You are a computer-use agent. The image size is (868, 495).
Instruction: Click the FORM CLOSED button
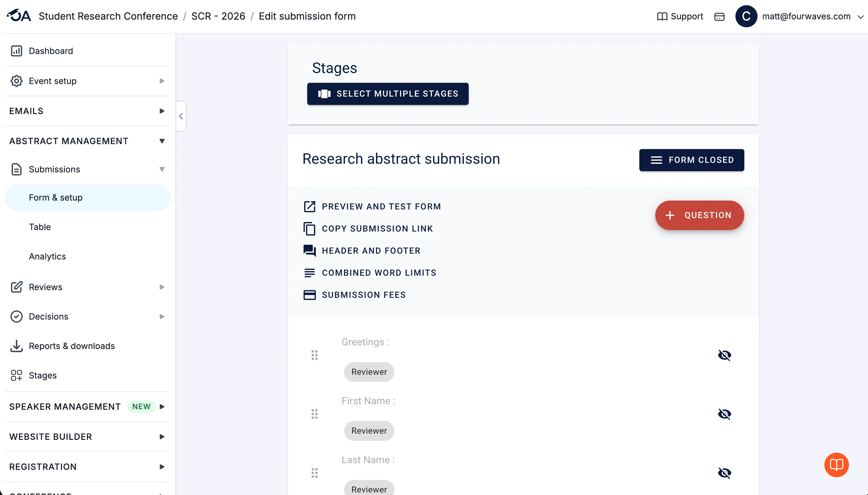[692, 160]
